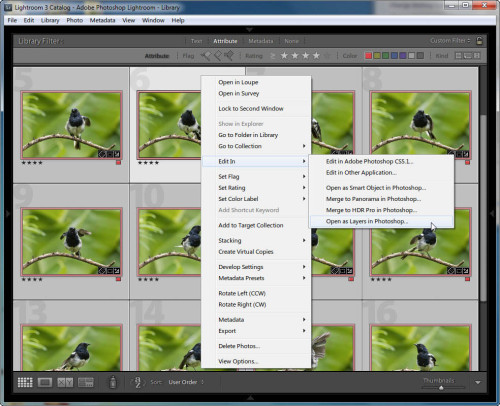The width and height of the screenshot is (500, 406).
Task: Set rating filter to one star
Action: coord(284,55)
